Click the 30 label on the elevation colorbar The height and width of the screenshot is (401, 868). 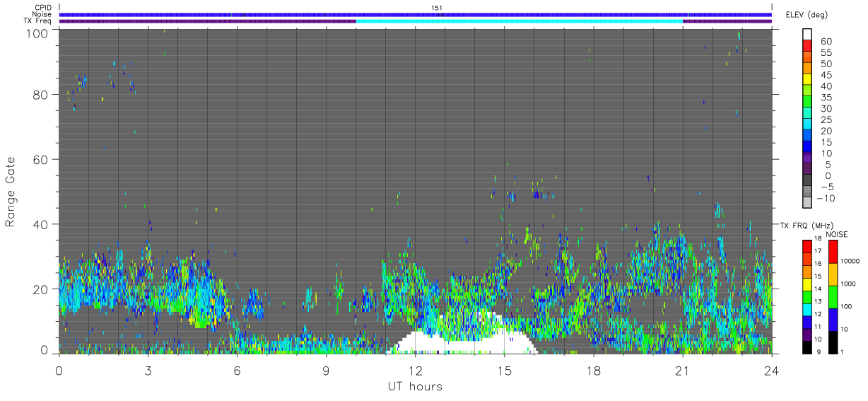(826, 108)
